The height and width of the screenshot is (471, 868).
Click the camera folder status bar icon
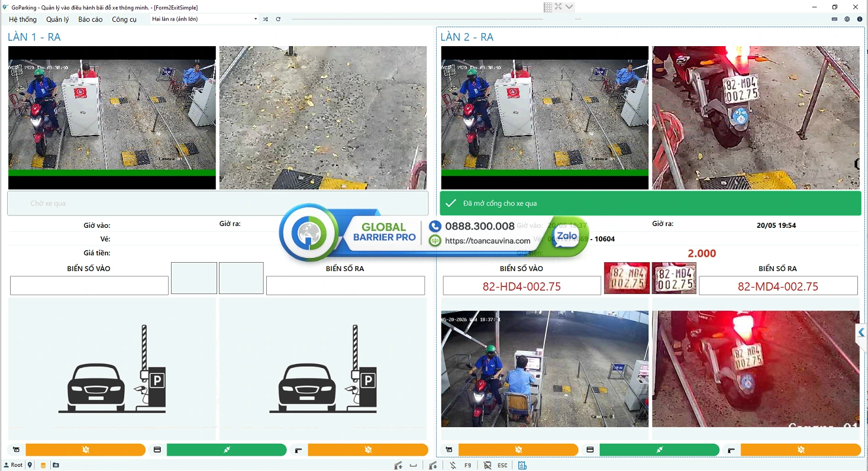pos(56,465)
